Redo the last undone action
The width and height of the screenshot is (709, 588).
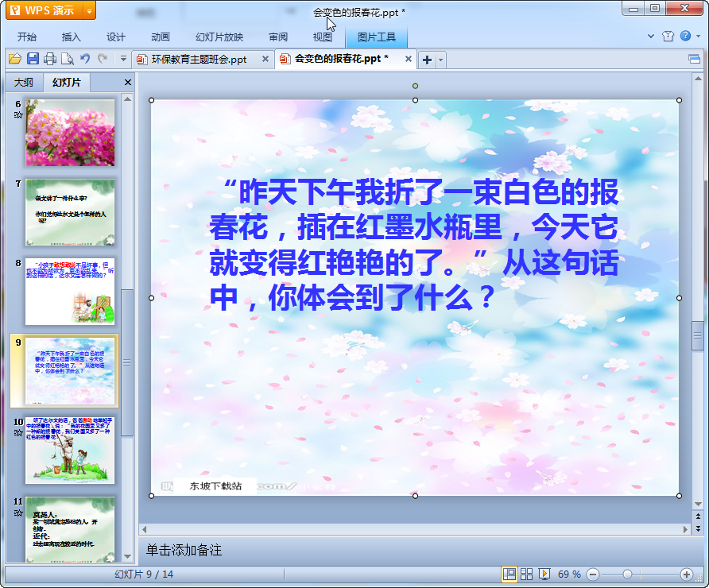pyautogui.click(x=103, y=59)
